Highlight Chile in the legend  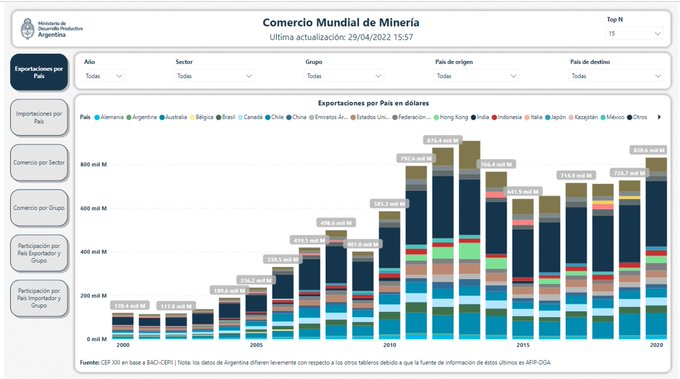[x=275, y=117]
